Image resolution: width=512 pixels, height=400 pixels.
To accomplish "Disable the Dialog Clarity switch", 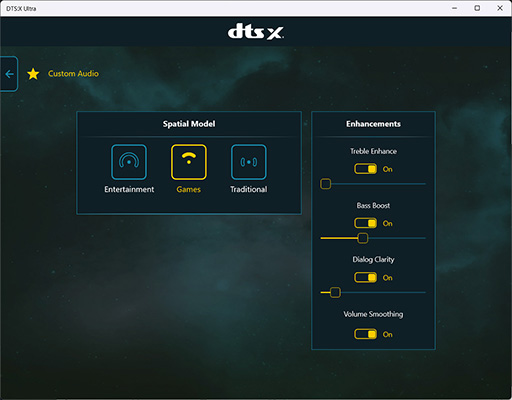I will pyautogui.click(x=365, y=277).
